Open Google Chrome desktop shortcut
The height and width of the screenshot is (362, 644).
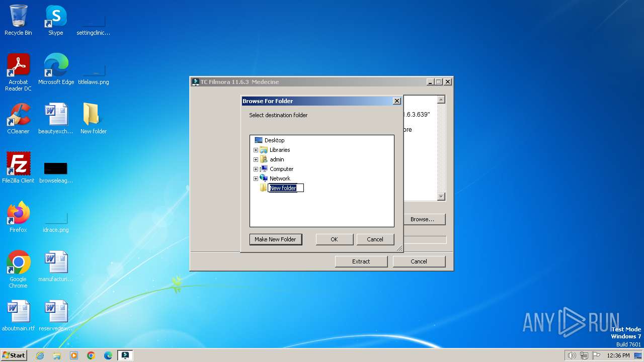pyautogui.click(x=18, y=269)
